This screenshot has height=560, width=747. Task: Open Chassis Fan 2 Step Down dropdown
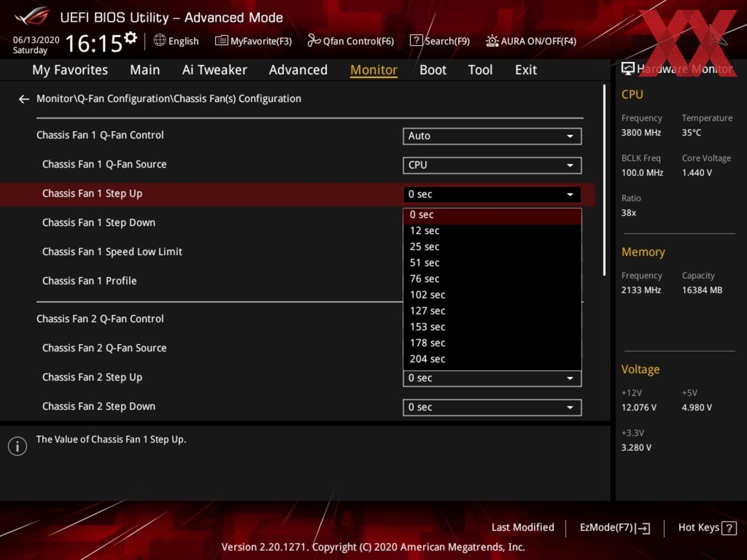pyautogui.click(x=492, y=407)
